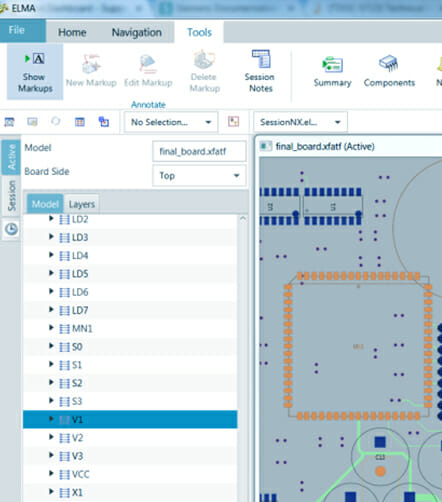Image resolution: width=442 pixels, height=502 pixels.
Task: Switch to the Navigation ribbon tab
Action: (137, 32)
